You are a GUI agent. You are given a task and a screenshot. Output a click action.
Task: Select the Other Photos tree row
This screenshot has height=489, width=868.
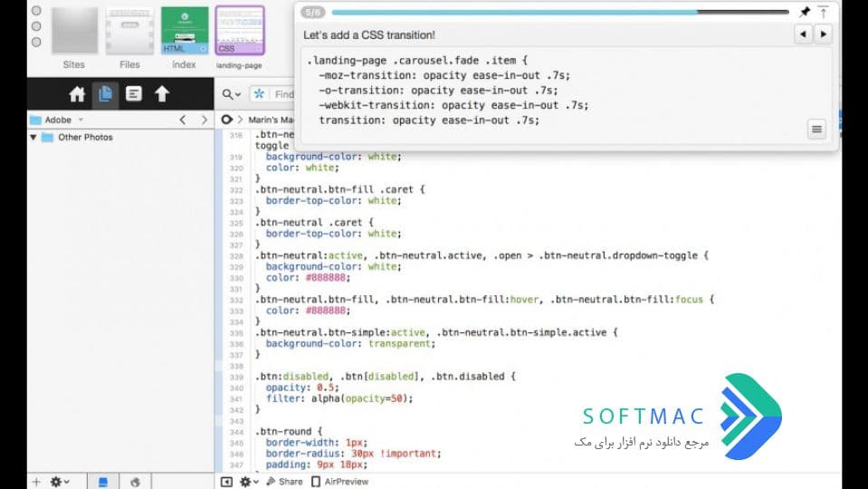tap(120, 138)
